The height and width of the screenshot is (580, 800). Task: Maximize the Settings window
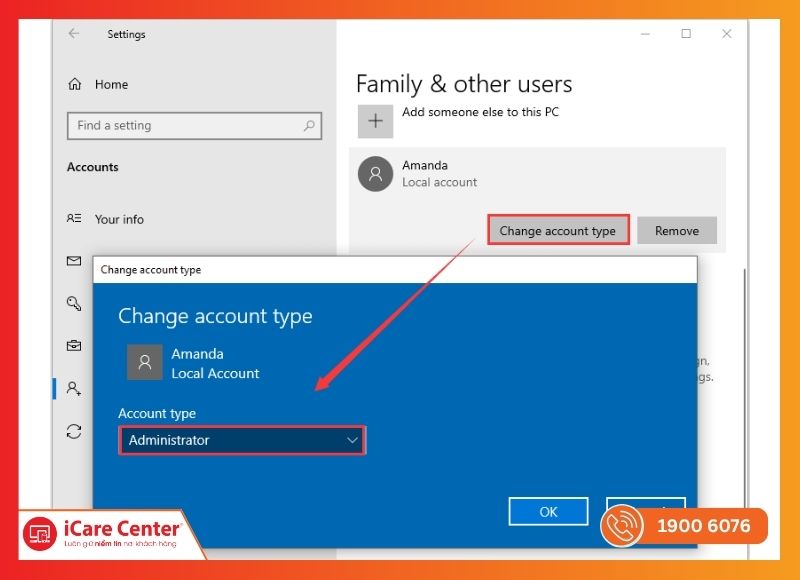[686, 34]
